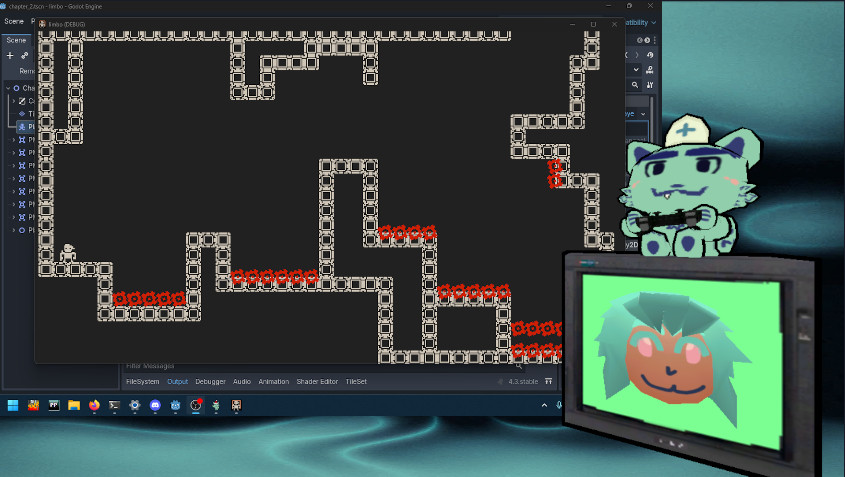The width and height of the screenshot is (845, 477).
Task: Open Firefox from the taskbar
Action: [94, 405]
